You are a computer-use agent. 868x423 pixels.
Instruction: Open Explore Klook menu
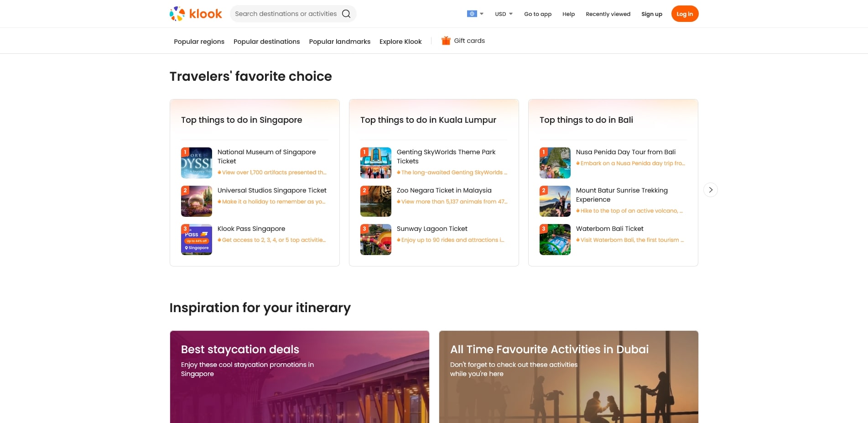click(x=400, y=42)
